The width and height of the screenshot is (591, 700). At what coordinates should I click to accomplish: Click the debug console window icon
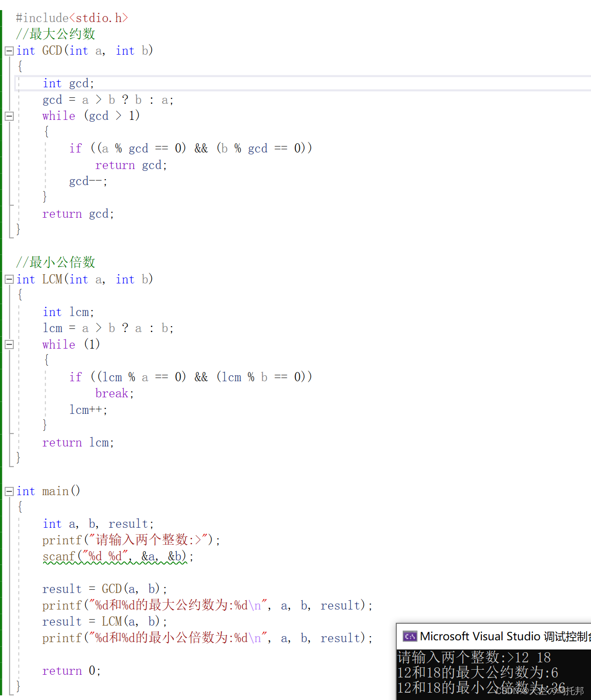pyautogui.click(x=410, y=636)
